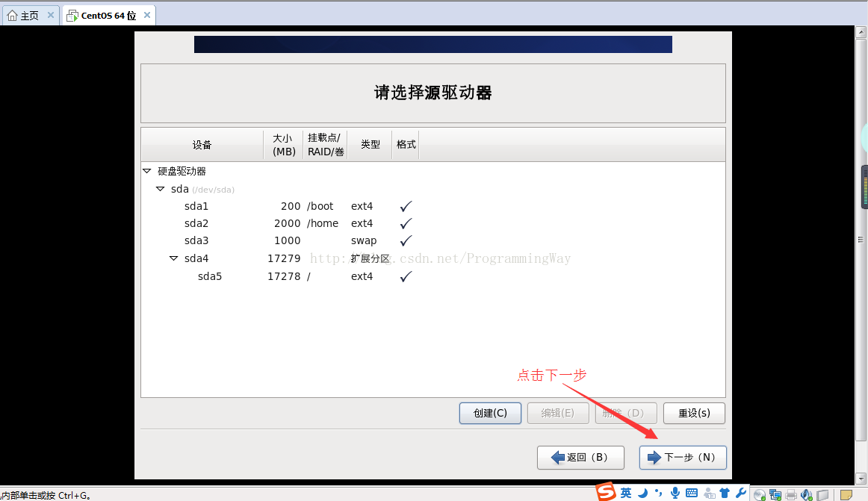
Task: Click the Sogou microphone voice input icon
Action: click(x=675, y=493)
